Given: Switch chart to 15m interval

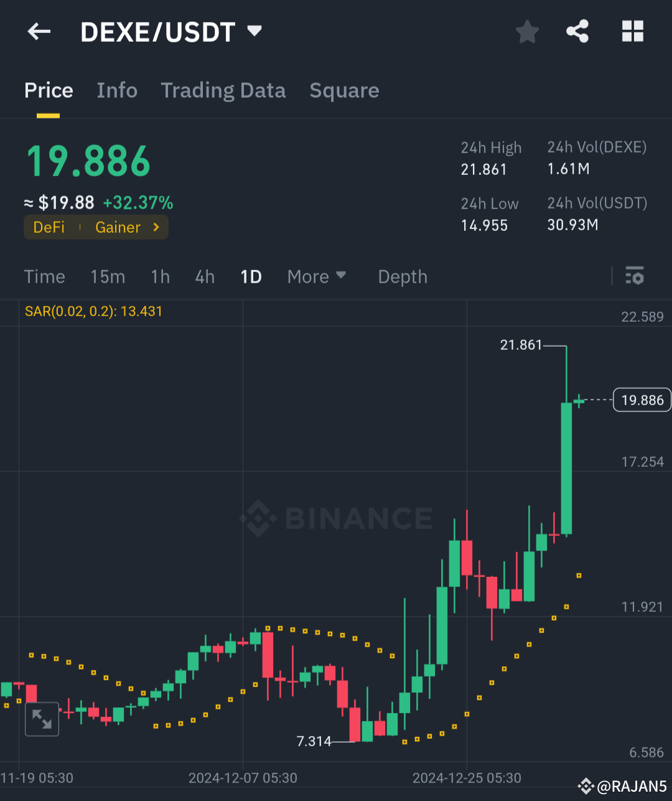Looking at the screenshot, I should point(107,276).
